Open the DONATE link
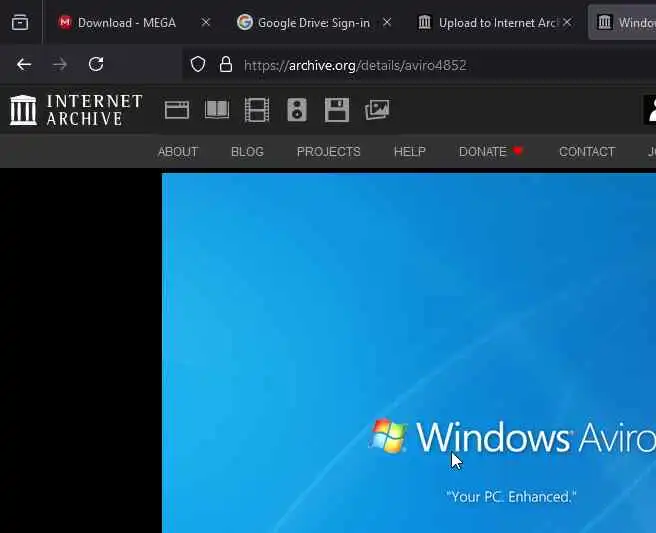This screenshot has width=656, height=533. (x=491, y=151)
